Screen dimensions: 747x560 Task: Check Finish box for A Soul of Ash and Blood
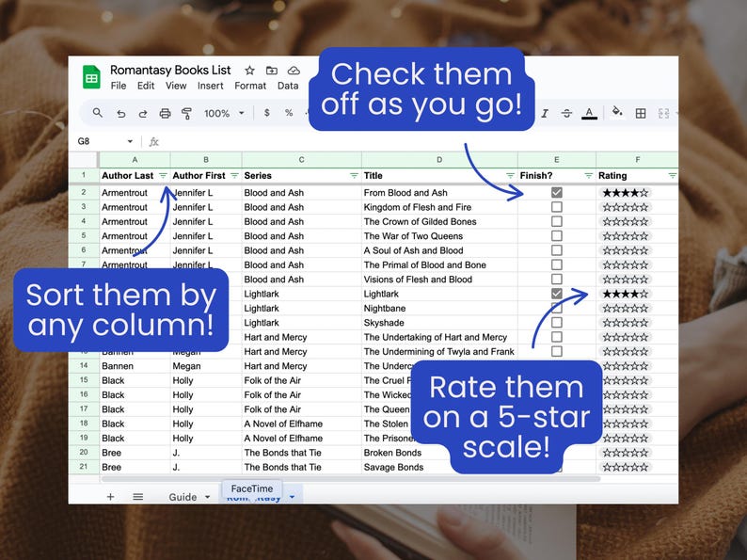click(556, 250)
